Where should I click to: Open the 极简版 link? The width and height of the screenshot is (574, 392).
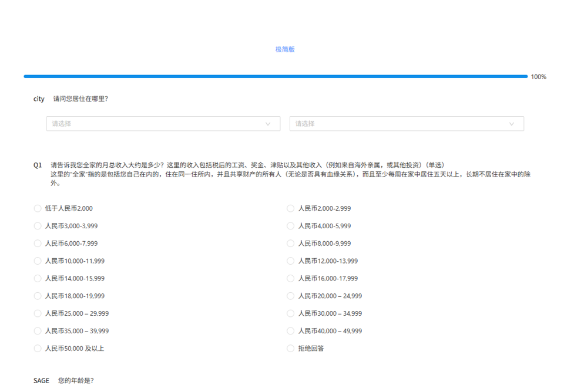pos(285,49)
